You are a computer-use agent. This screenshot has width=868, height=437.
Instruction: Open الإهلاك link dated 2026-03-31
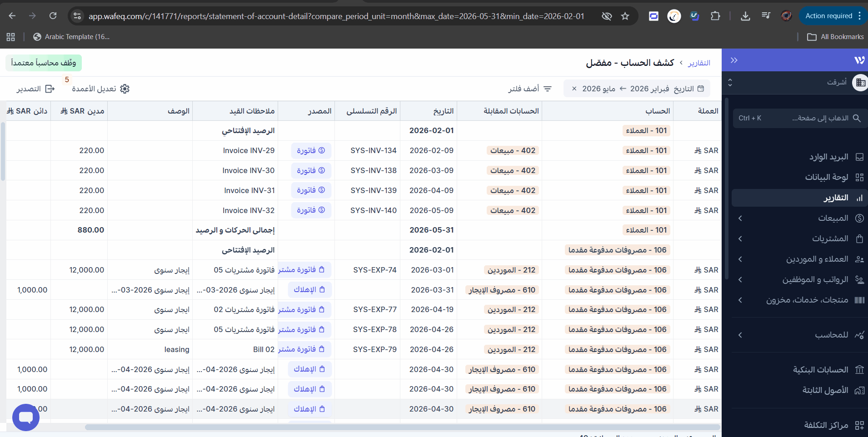[309, 290]
